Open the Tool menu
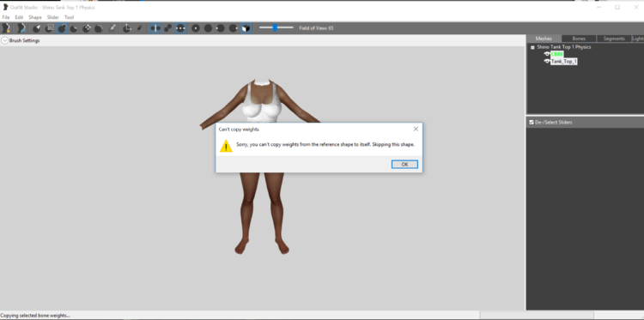 click(69, 17)
